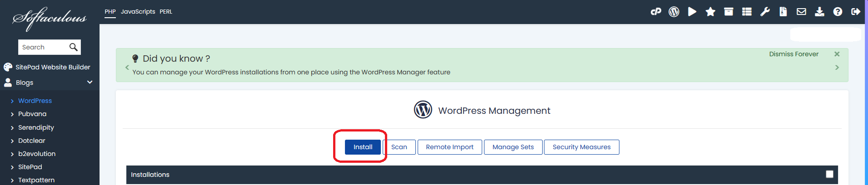Image resolution: width=868 pixels, height=185 pixels.
Task: Click the WordPress Management heading
Action: (x=494, y=111)
